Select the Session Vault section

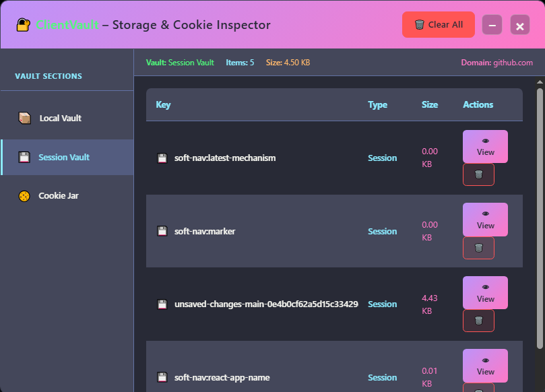click(64, 158)
